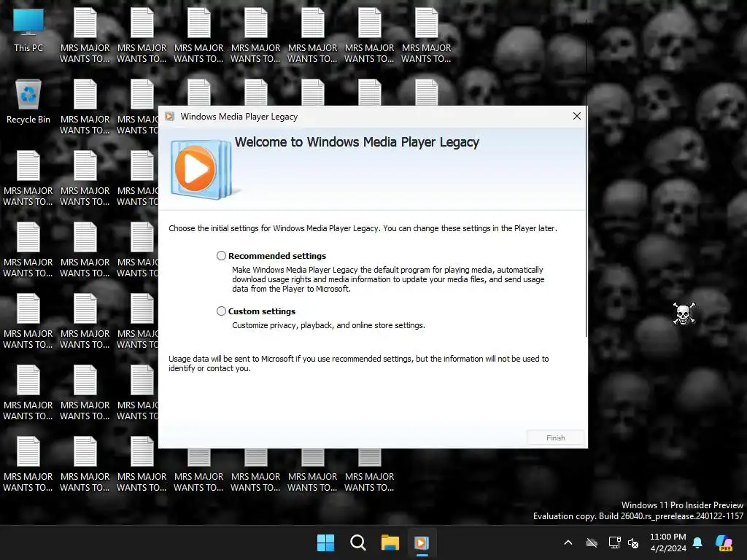Click the Finish button
The image size is (747, 560).
555,437
